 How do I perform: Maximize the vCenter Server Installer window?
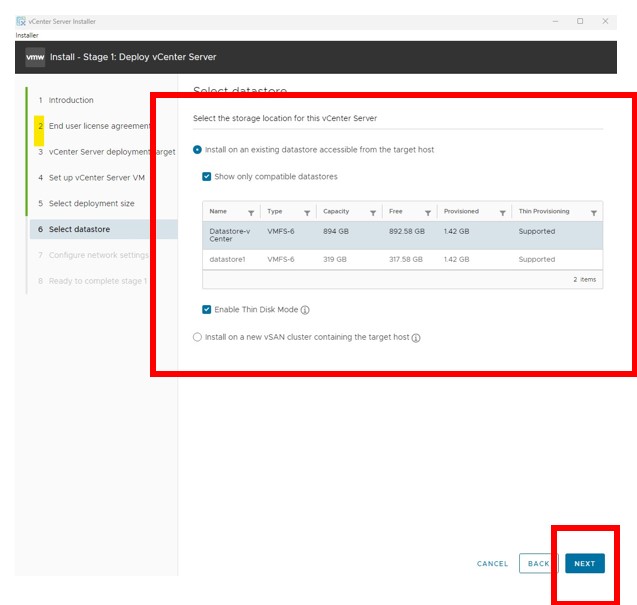click(x=580, y=21)
